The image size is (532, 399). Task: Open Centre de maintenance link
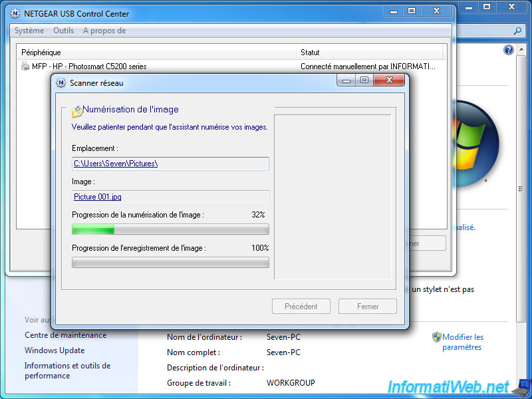65,335
